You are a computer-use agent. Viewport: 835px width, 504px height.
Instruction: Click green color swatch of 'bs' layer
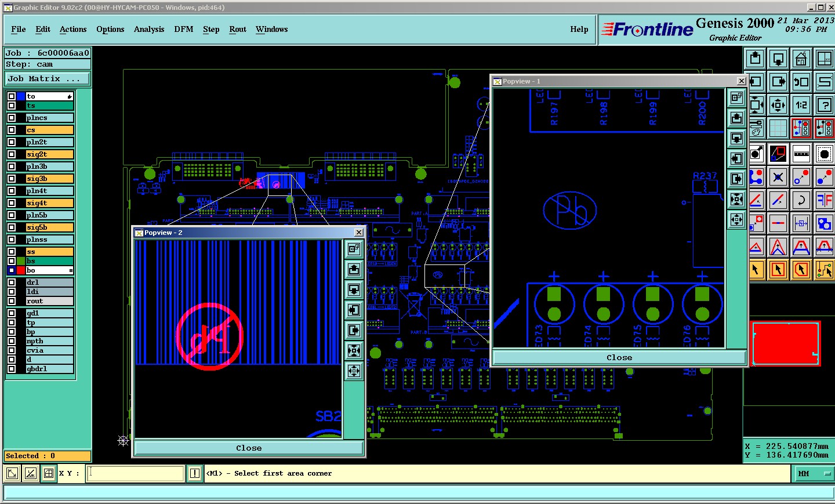click(21, 261)
